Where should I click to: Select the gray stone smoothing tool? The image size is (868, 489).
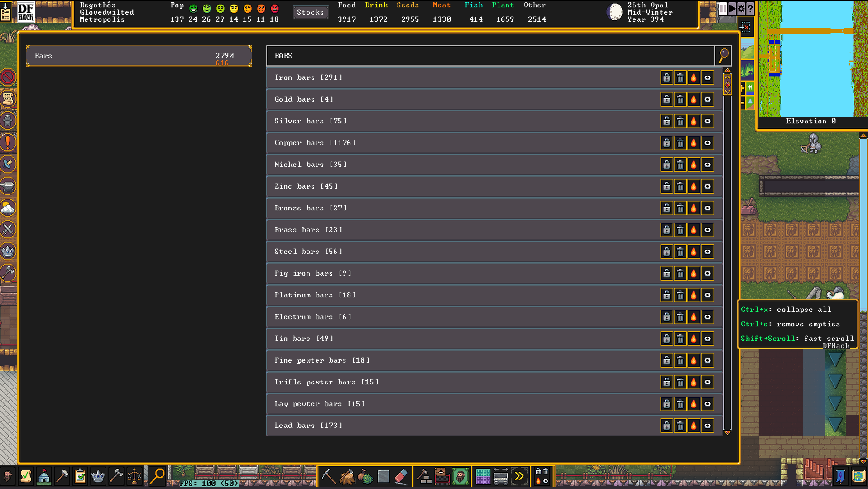pyautogui.click(x=384, y=476)
